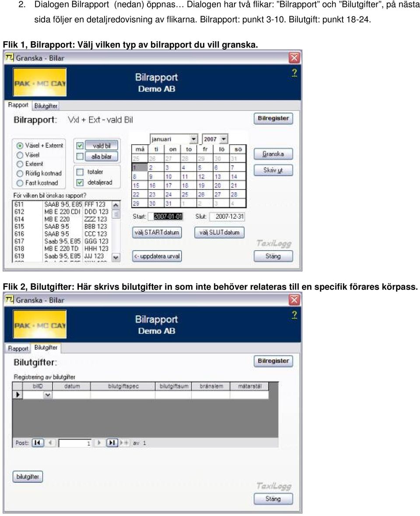Close the upper Granska - Bilar window

click(294, 58)
